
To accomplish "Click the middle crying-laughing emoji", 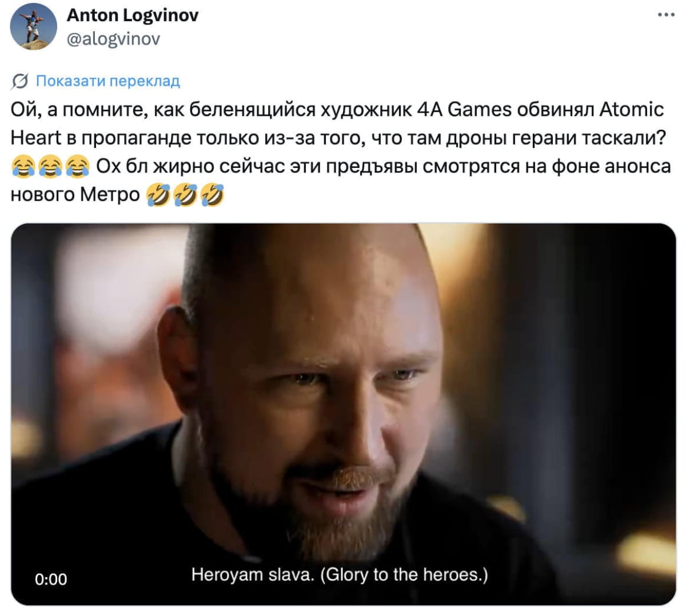I will [x=50, y=167].
